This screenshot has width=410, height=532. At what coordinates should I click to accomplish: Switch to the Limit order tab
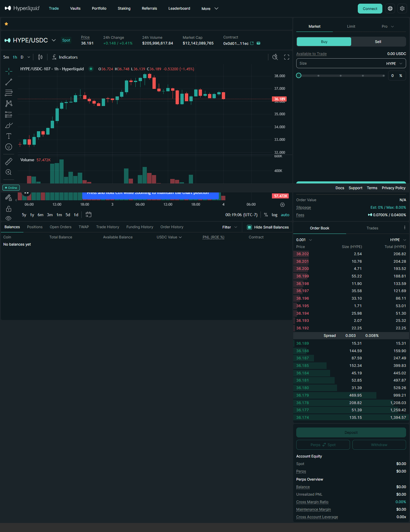click(351, 26)
